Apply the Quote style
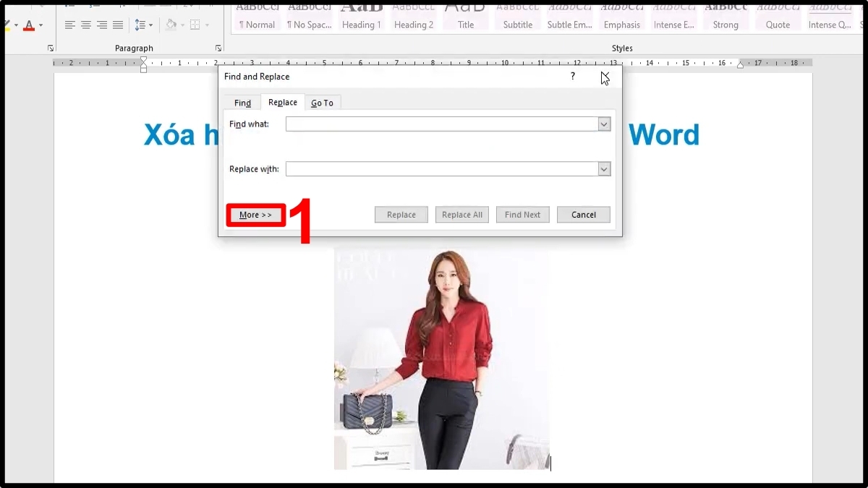This screenshot has height=488, width=868. [778, 17]
